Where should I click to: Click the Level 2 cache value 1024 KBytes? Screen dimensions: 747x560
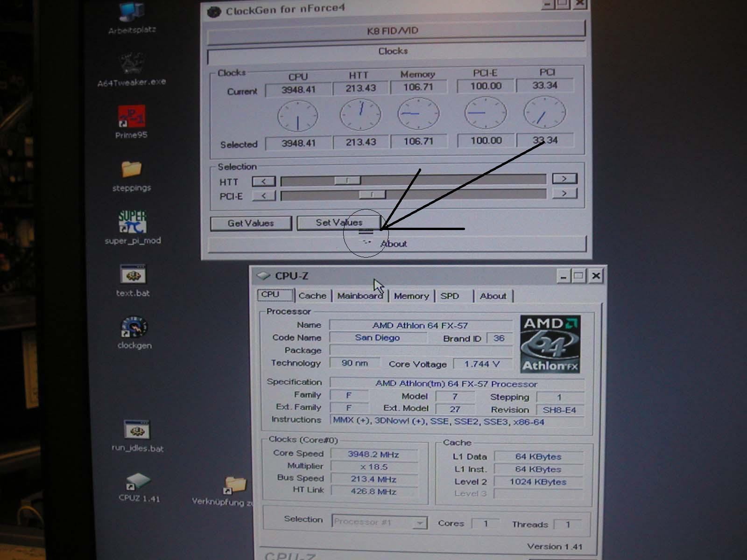(x=538, y=482)
